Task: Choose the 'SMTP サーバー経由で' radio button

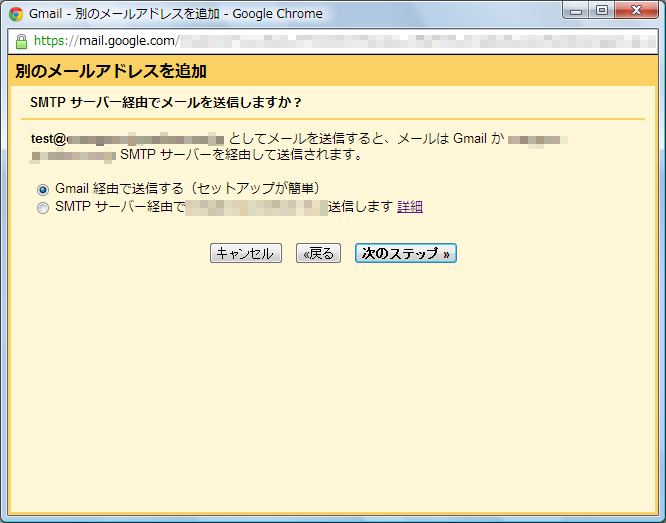Action: click(43, 208)
